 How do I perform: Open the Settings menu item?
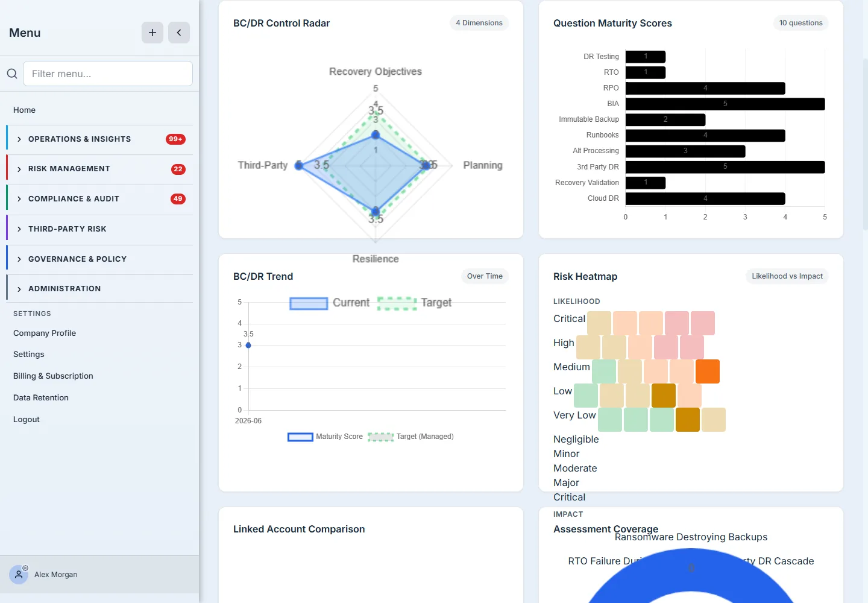coord(29,354)
